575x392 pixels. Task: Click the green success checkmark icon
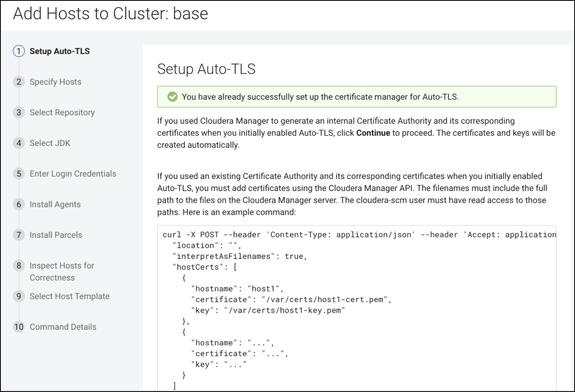[172, 97]
